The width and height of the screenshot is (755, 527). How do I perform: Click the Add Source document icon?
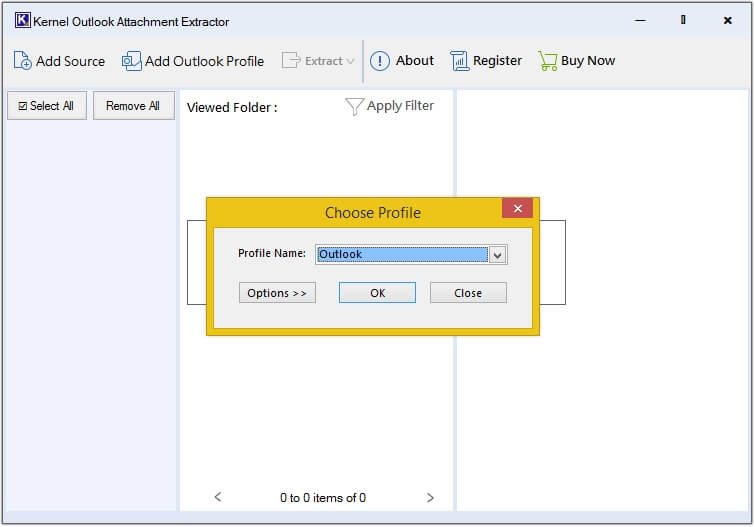coord(22,61)
